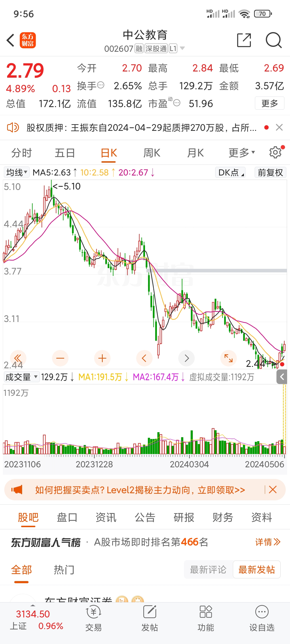Close the 股权质押 announcement bar
The image size is (290, 644).
pyautogui.click(x=279, y=128)
